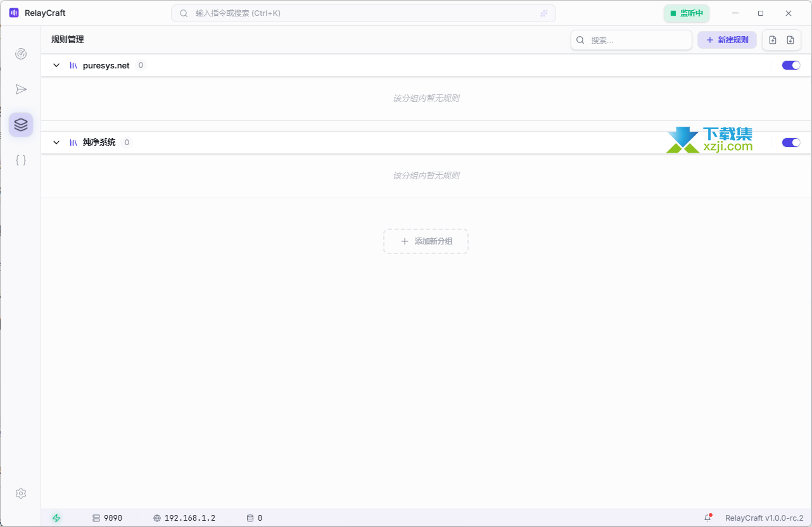Click the lightning bolt status icon

click(56, 518)
